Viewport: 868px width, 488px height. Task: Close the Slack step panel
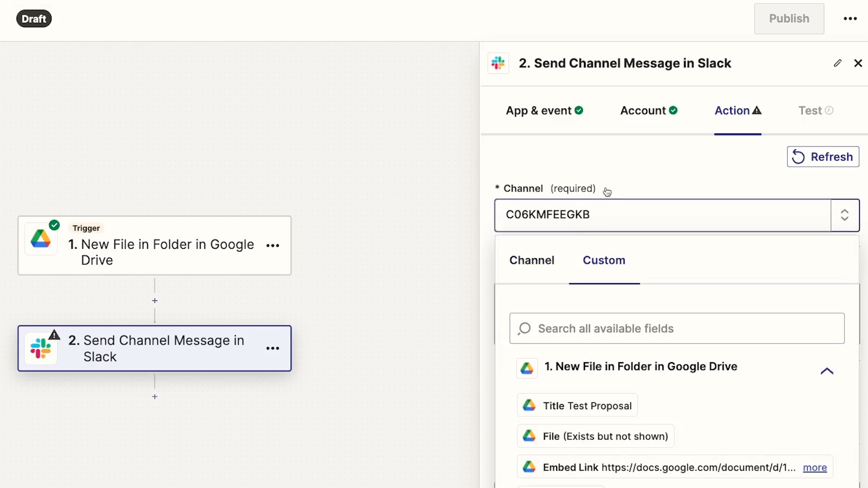pyautogui.click(x=858, y=63)
